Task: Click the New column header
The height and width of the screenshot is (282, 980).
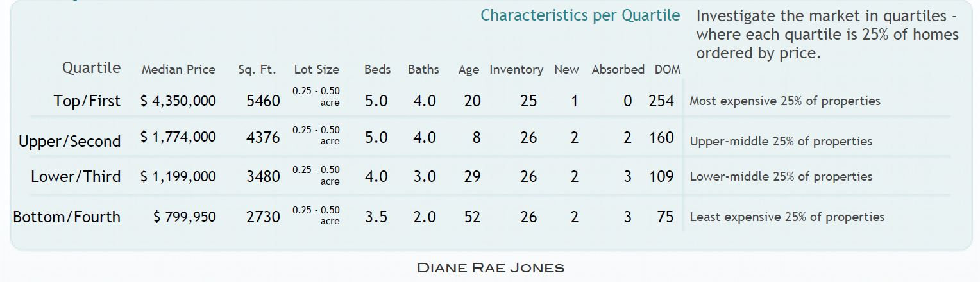Action: coord(566,70)
